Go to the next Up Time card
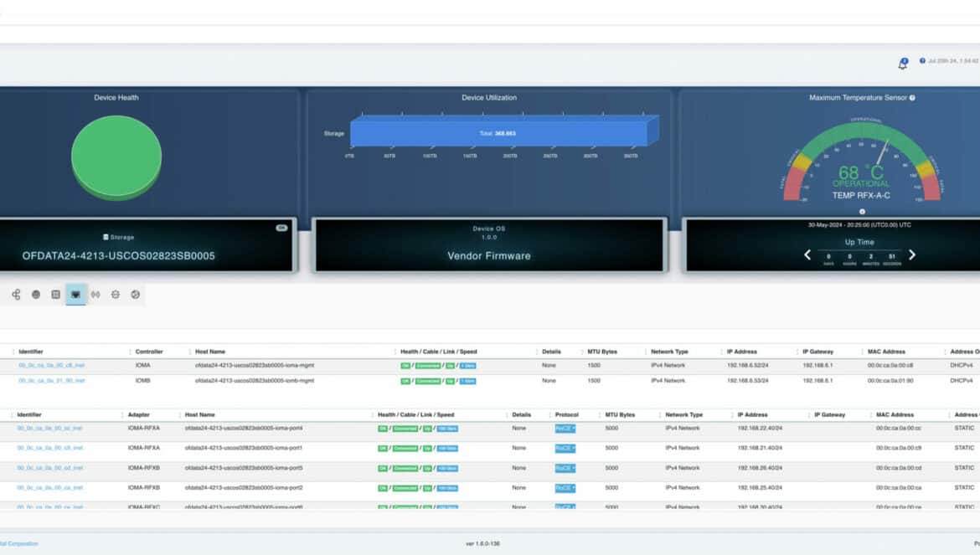 click(912, 254)
